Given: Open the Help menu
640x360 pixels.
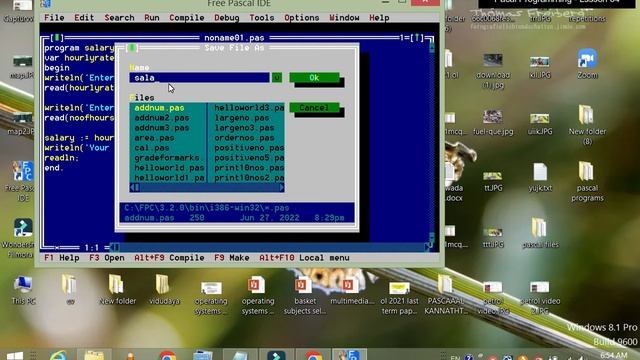Looking at the screenshot, I should [x=379, y=18].
